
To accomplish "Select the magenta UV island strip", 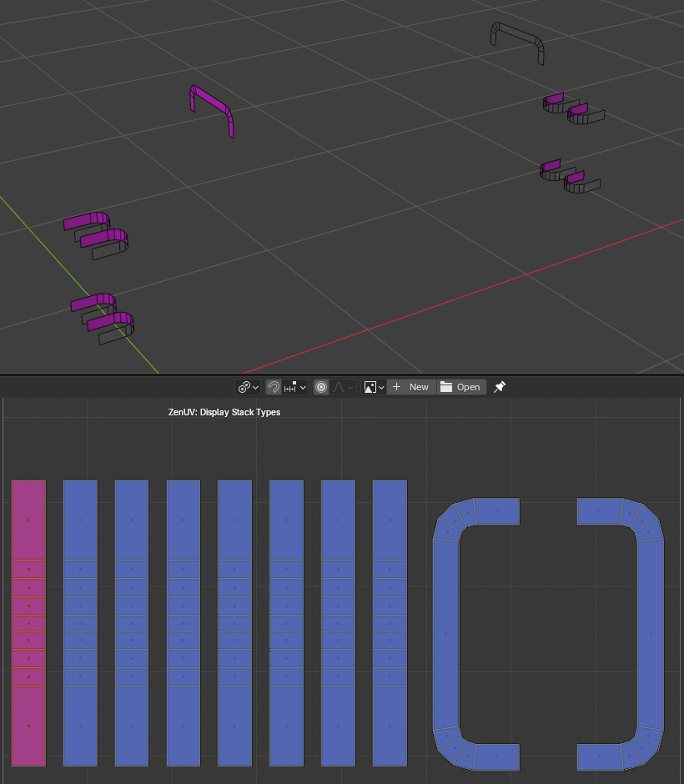I will [28, 622].
